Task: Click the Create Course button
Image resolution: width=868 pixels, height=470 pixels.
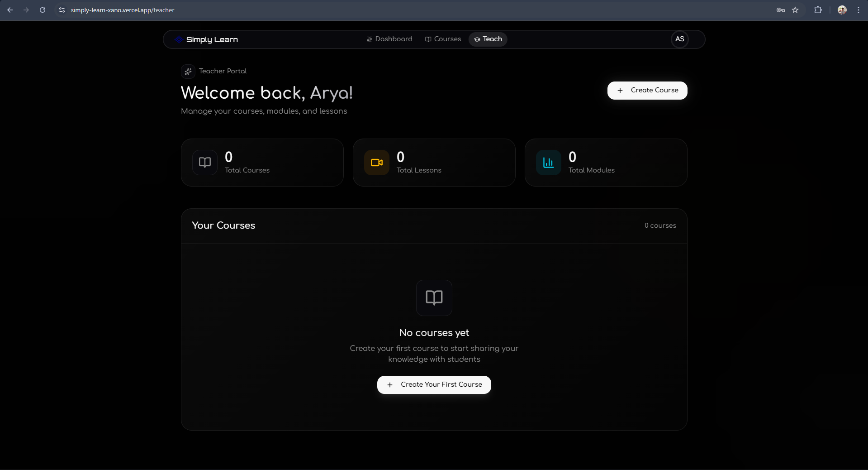Action: coord(647,91)
